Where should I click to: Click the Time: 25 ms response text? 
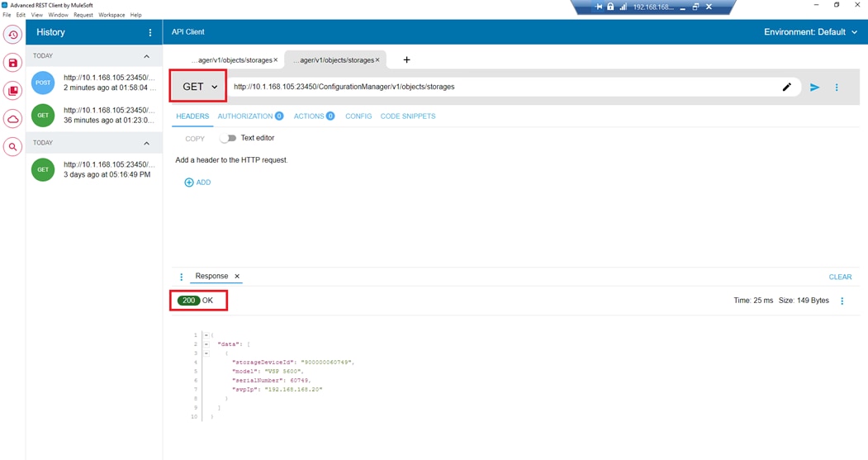(x=753, y=301)
